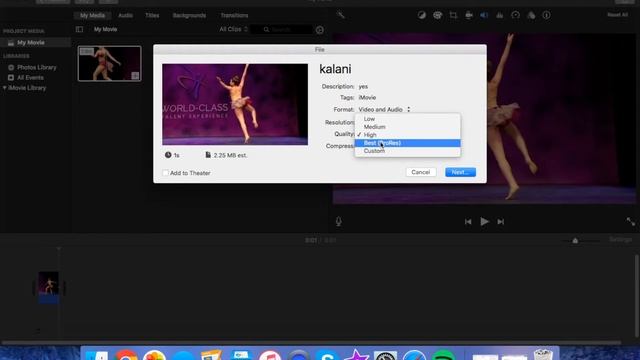Open Skype from the dock
Viewport: 640px width, 360px height.
(x=327, y=355)
